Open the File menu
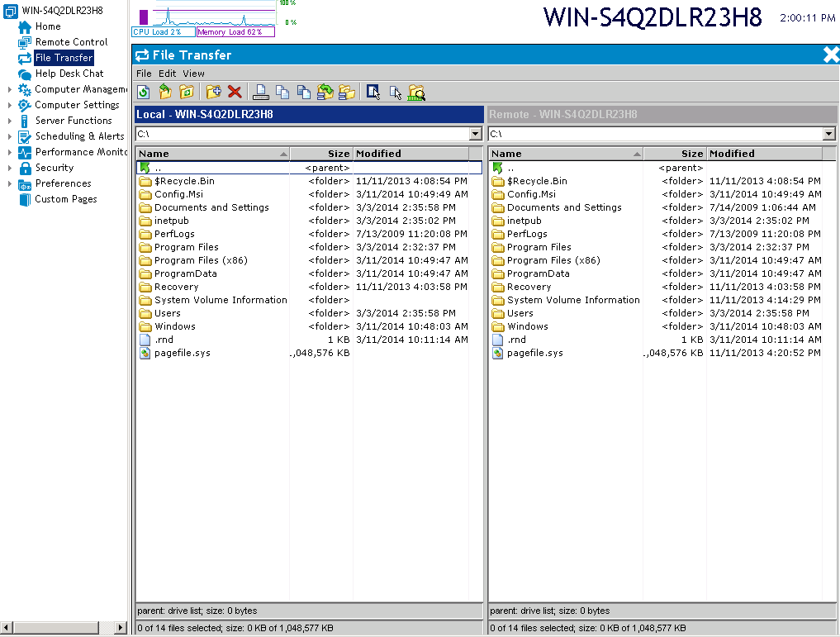Screen dimensions: 840x637 (144, 74)
